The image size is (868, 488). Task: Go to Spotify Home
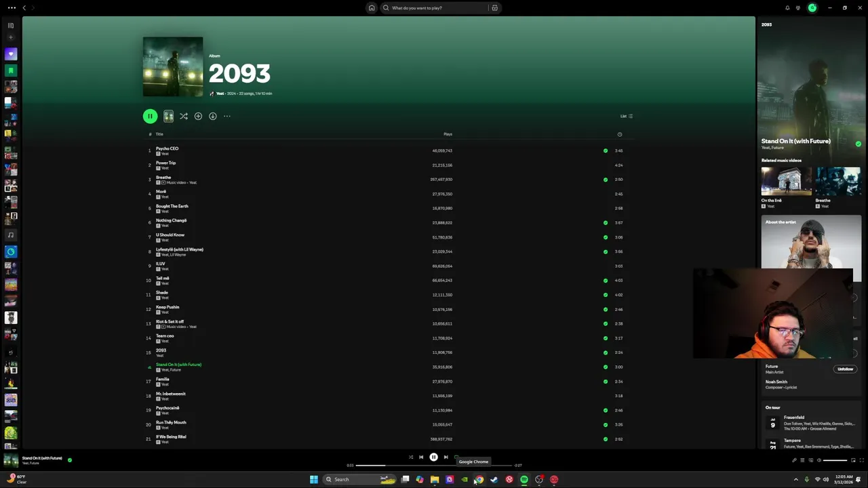click(372, 7)
